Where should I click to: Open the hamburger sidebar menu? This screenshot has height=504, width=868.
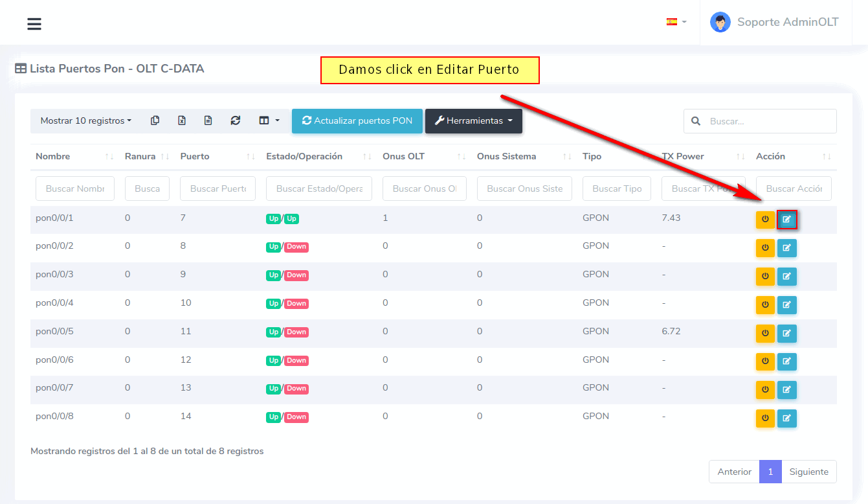[34, 24]
